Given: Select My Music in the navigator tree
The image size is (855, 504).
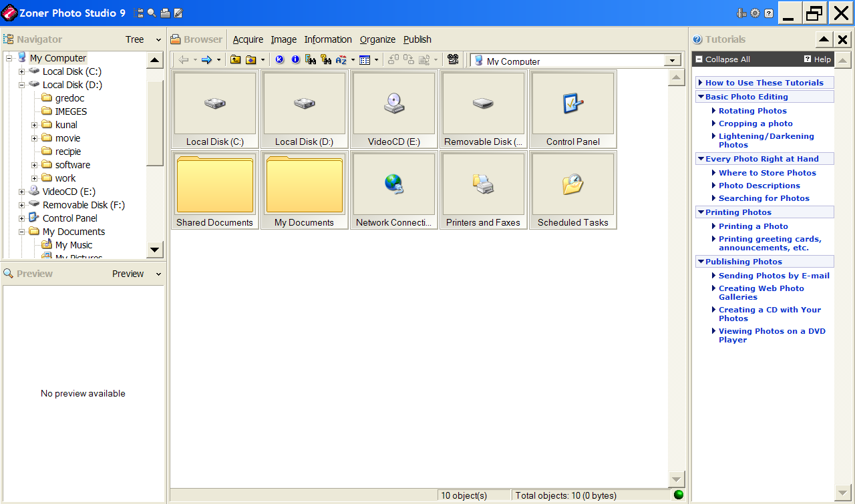Looking at the screenshot, I should pyautogui.click(x=73, y=245).
